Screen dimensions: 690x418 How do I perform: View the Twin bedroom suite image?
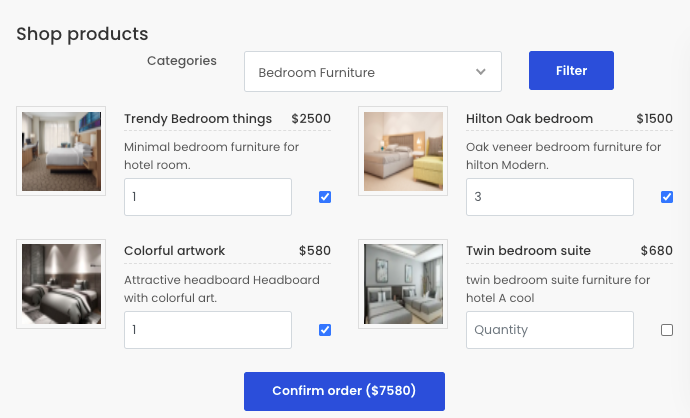[x=403, y=284]
